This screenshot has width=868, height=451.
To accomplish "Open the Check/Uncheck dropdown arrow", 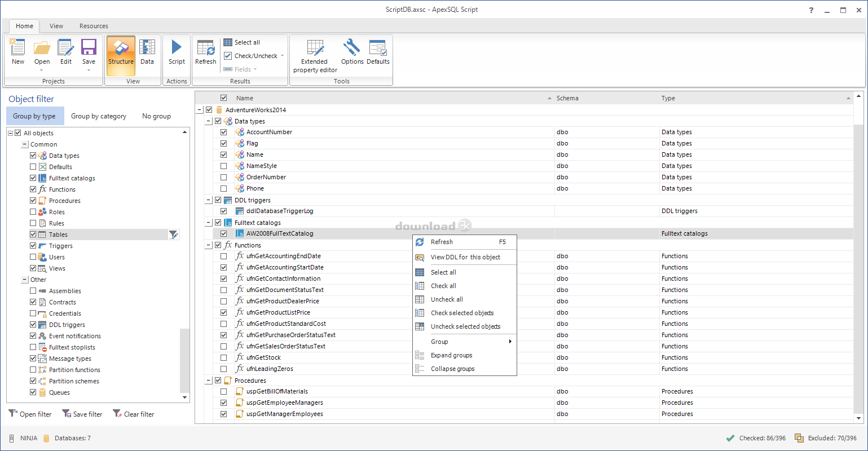I will pos(282,56).
